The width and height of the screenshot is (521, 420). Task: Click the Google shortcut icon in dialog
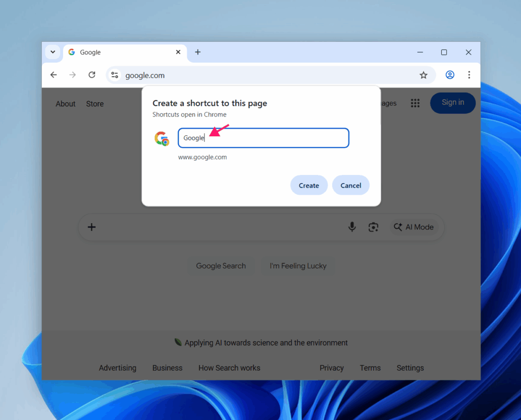[162, 138]
